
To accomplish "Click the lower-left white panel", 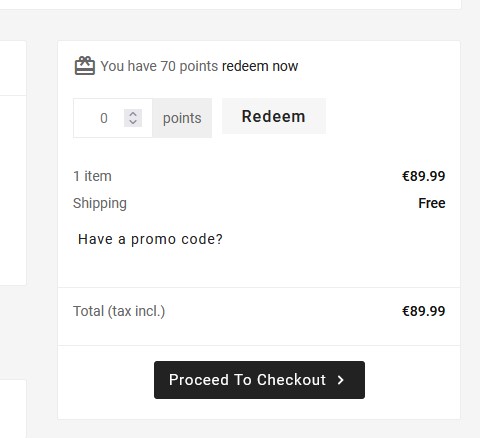I will click(x=13, y=409).
